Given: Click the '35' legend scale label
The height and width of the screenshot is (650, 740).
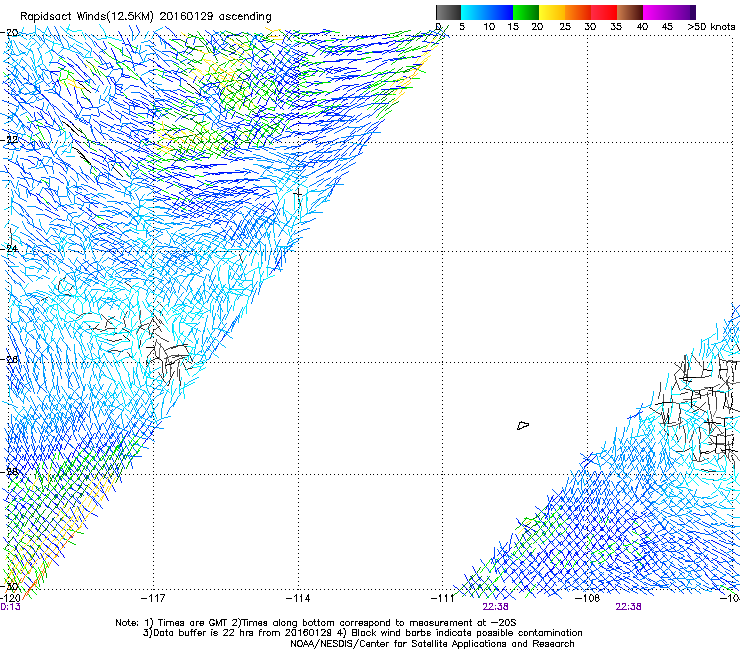Looking at the screenshot, I should [616, 27].
